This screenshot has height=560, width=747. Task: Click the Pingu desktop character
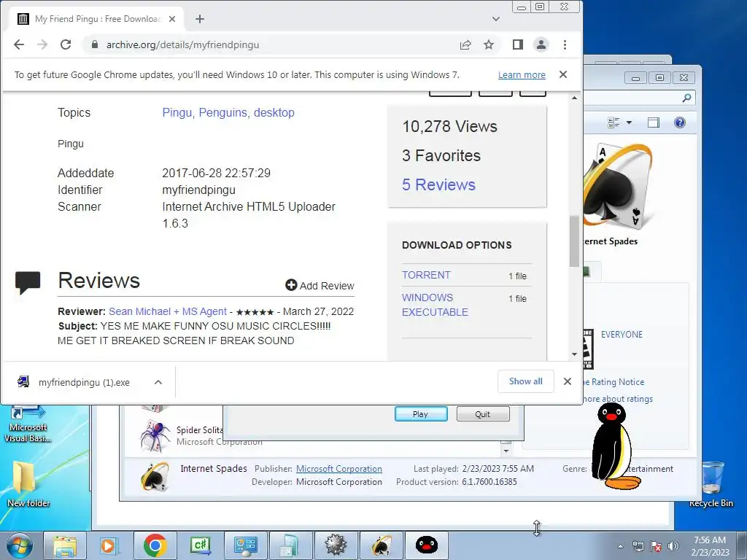pos(615,447)
